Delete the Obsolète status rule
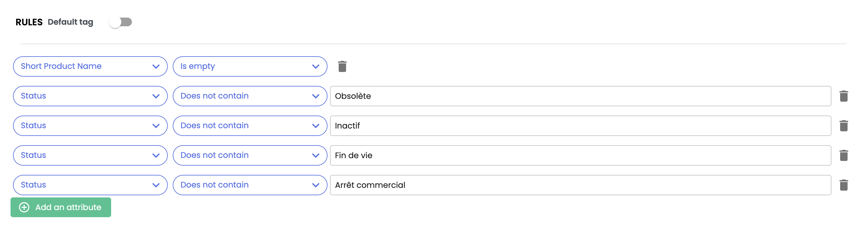Viewport: 868px width, 228px height. click(x=844, y=96)
